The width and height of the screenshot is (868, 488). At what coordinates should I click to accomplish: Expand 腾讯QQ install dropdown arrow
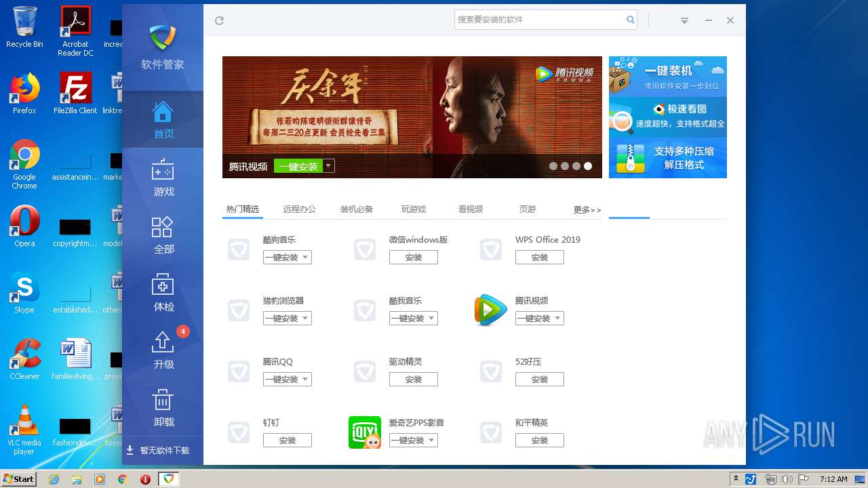click(306, 380)
